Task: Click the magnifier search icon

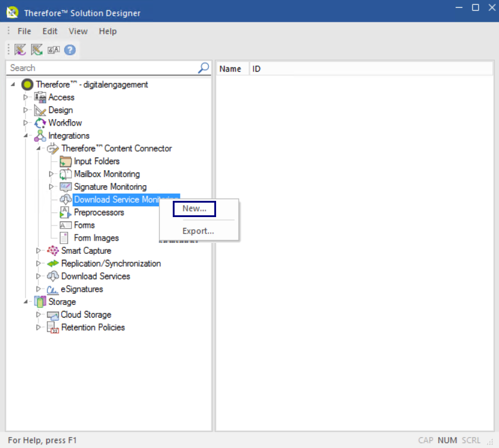Action: (203, 67)
